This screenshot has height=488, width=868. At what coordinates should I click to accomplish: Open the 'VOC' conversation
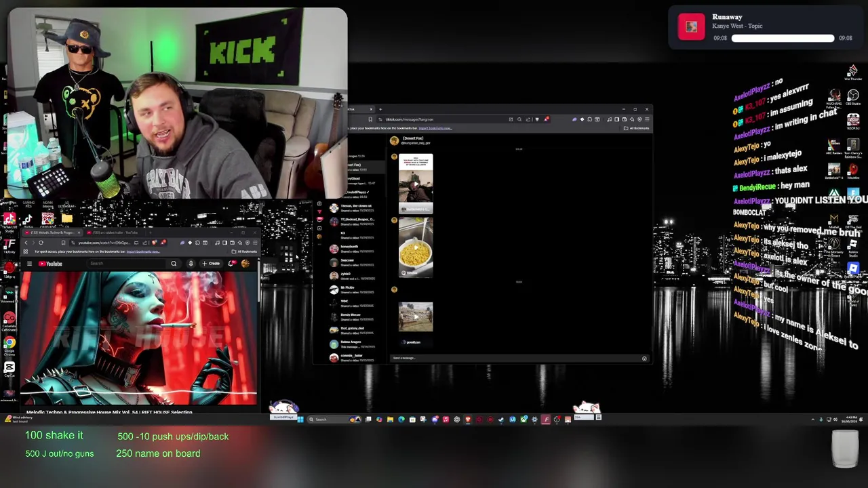(x=353, y=303)
